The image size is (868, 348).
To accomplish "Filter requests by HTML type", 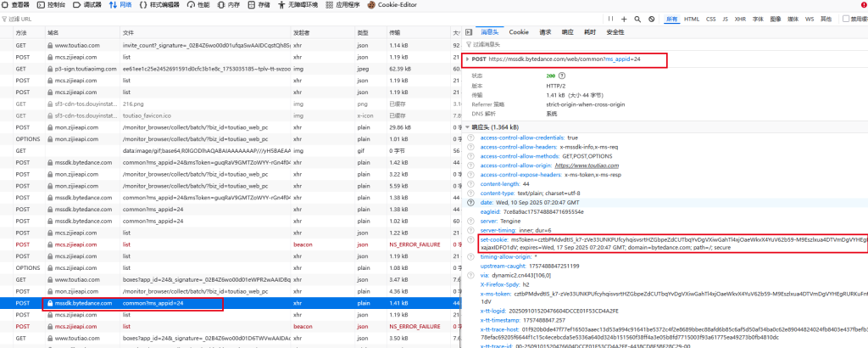I will (x=692, y=18).
